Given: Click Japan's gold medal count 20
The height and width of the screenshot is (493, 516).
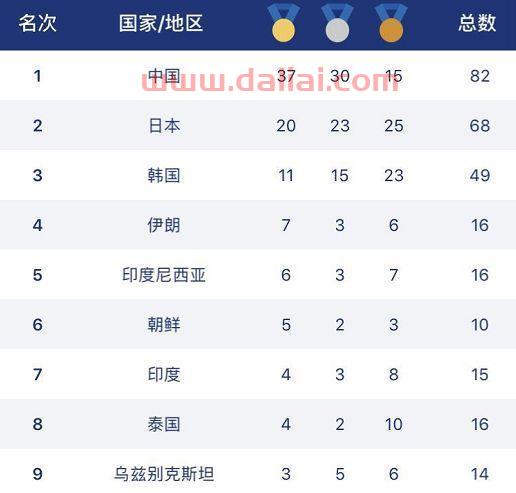Looking at the screenshot, I should [286, 126].
